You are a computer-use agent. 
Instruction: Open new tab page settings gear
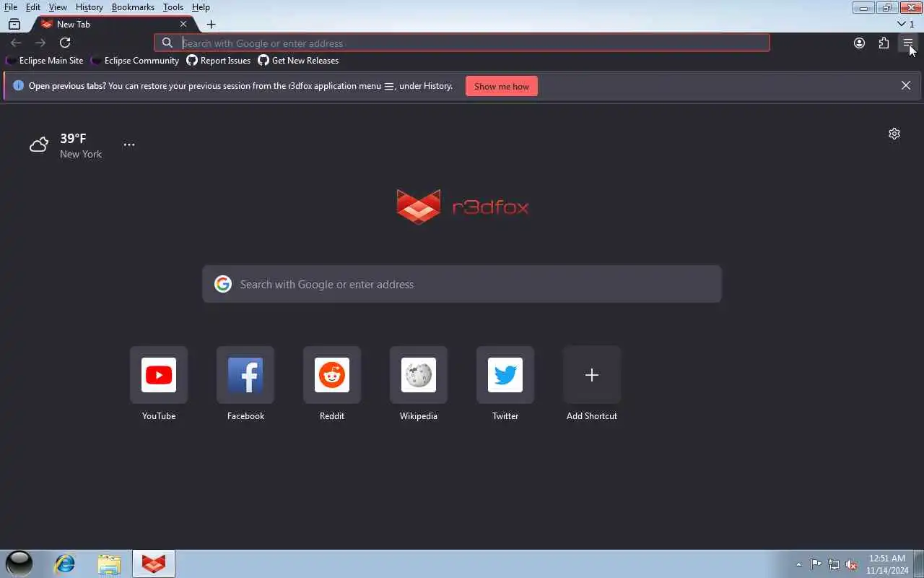tap(894, 134)
